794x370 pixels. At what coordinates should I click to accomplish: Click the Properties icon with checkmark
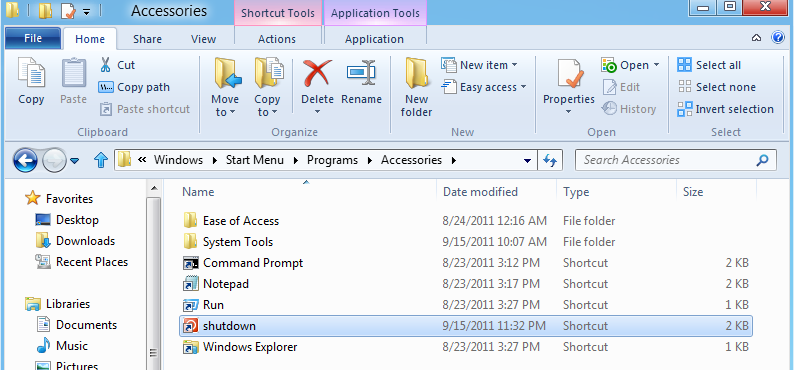point(571,74)
